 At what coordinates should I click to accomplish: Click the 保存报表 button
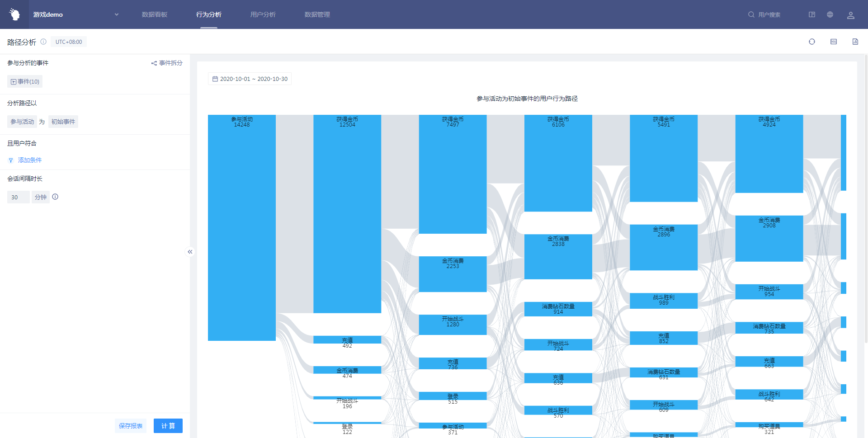coord(131,426)
